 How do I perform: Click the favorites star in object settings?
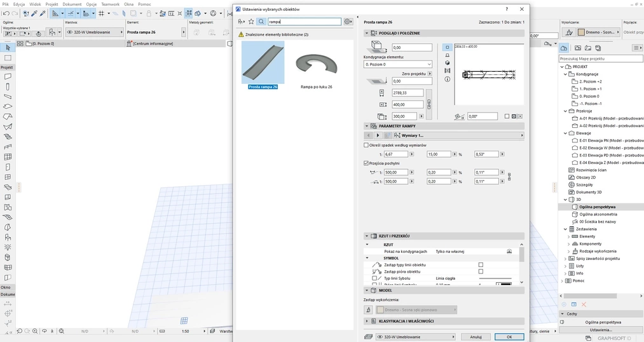pos(251,22)
